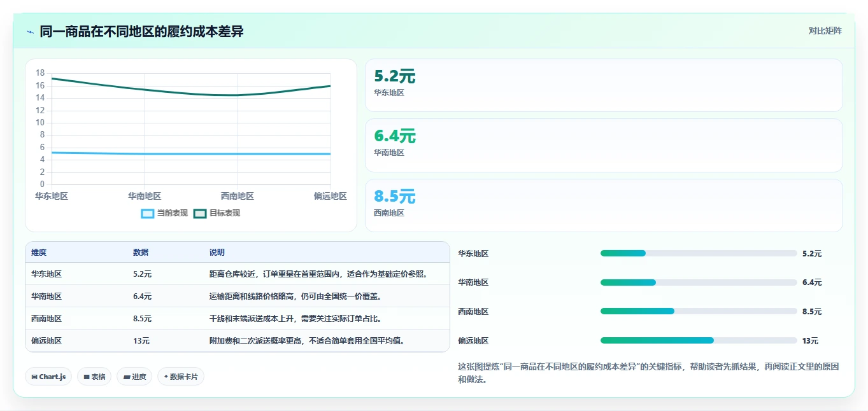Select the 8.5元 西南地区 data card
Screen dimensions: 868x411
tap(604, 205)
